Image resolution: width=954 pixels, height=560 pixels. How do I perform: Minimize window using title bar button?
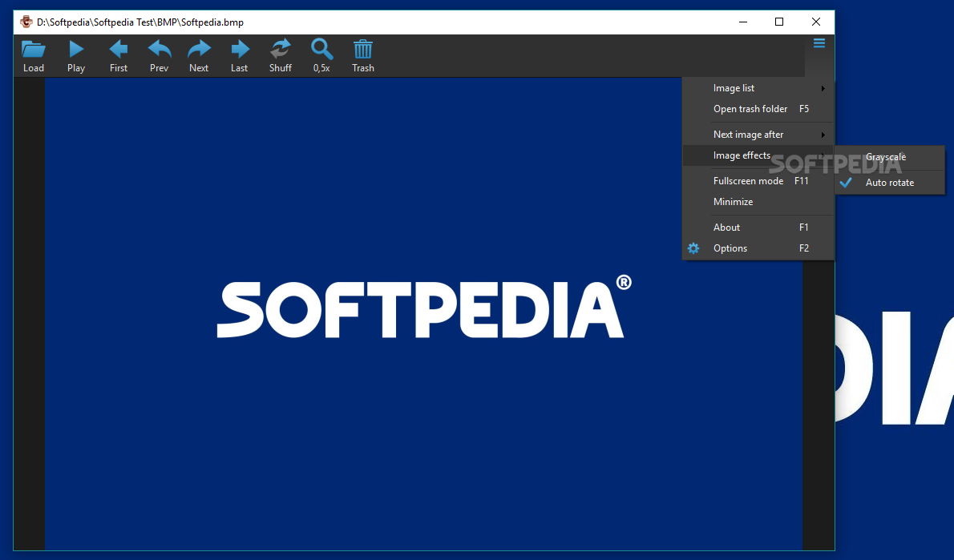(743, 22)
